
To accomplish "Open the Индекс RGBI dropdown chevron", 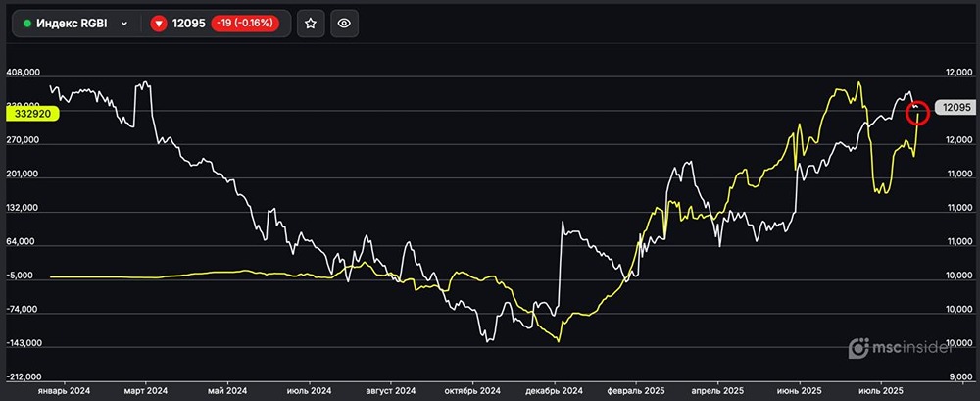I will tap(124, 23).
